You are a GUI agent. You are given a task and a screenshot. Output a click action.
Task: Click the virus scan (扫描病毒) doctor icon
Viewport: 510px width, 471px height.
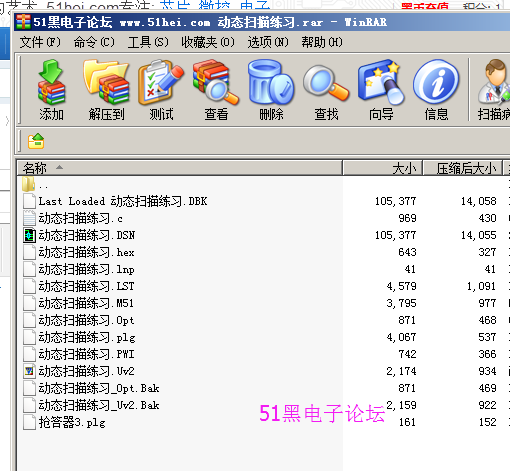(494, 90)
